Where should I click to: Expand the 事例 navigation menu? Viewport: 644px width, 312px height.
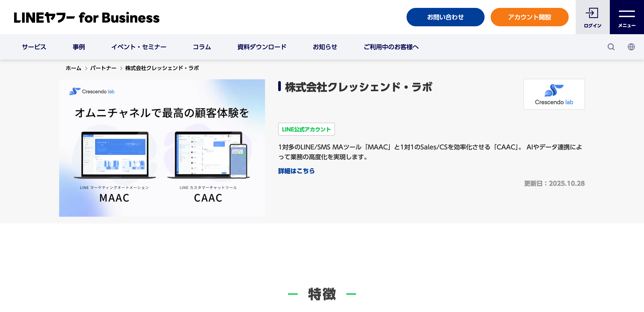[78, 47]
